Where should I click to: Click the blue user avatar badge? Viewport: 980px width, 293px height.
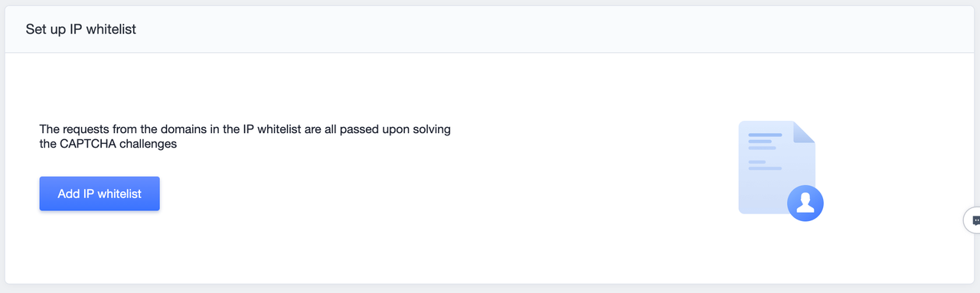tap(805, 203)
